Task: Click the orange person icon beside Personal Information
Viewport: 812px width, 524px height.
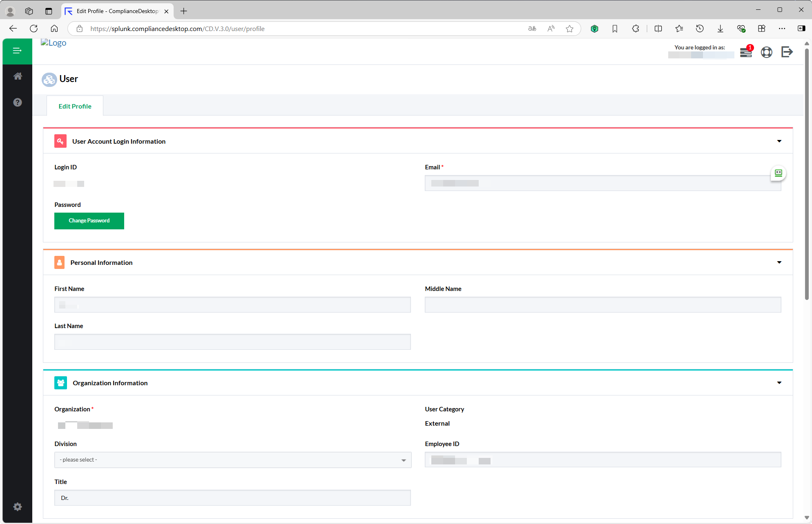Action: [60, 262]
